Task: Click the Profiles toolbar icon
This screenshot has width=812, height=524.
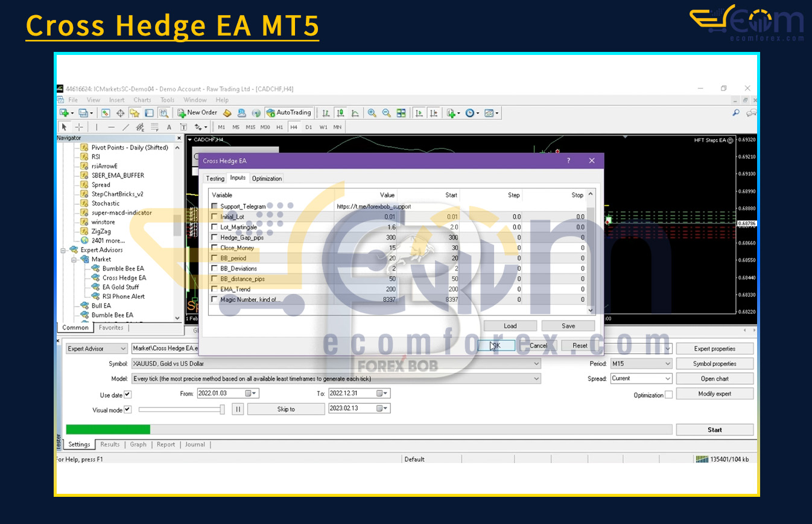Action: pos(83,113)
